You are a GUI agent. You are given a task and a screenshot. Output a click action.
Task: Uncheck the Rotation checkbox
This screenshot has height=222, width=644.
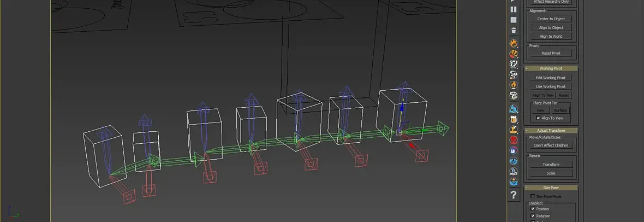(533, 216)
